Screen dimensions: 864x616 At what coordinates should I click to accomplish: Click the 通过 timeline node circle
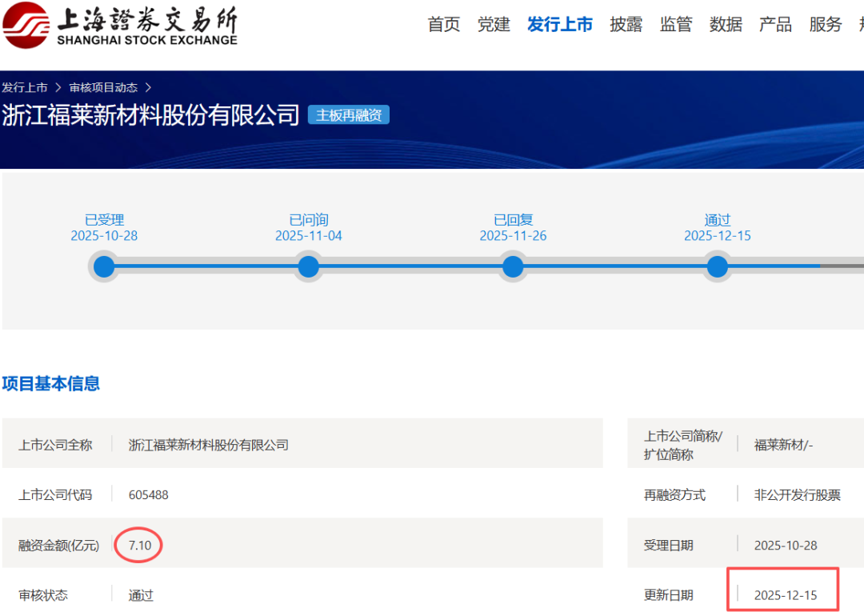(718, 266)
